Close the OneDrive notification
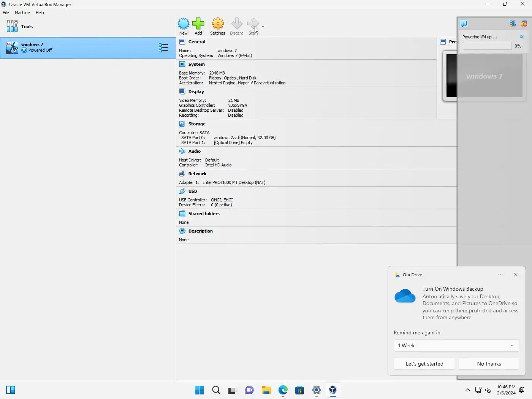This screenshot has height=399, width=532. point(516,275)
